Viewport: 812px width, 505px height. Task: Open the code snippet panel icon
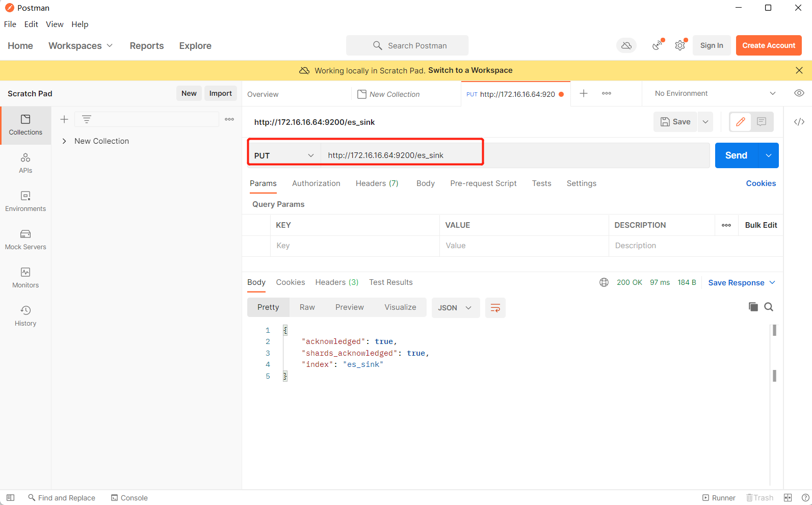[799, 122]
